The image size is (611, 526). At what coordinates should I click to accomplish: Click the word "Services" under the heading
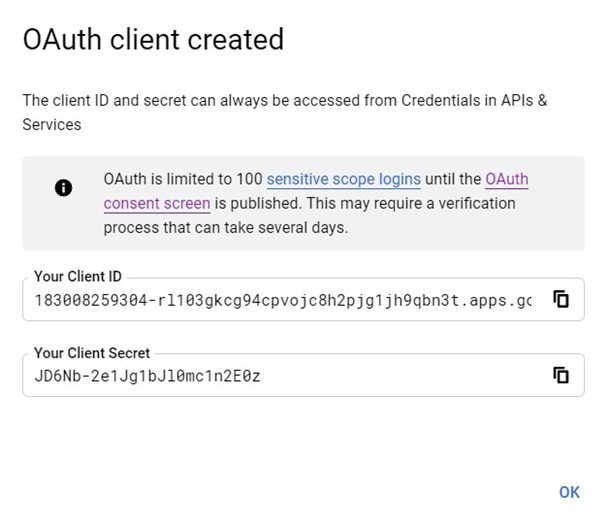52,124
